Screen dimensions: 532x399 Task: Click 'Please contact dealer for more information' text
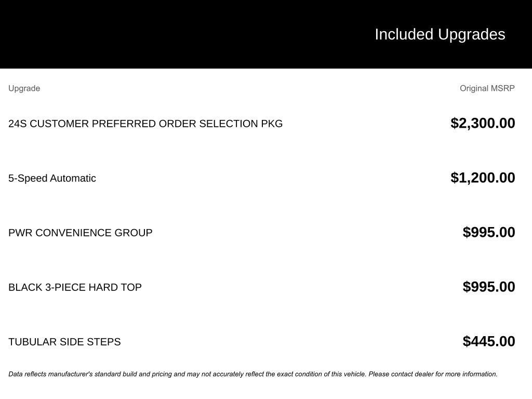(433, 374)
